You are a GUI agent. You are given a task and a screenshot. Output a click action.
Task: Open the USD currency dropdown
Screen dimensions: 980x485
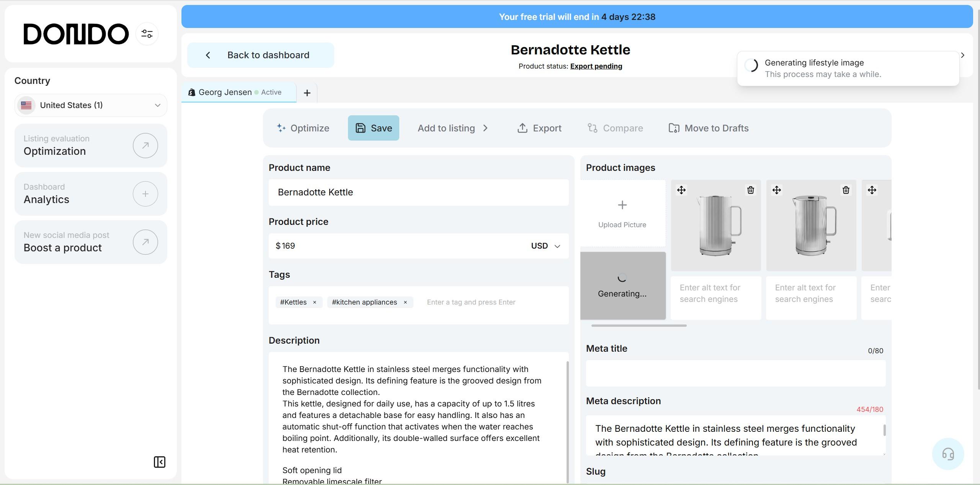pos(546,246)
